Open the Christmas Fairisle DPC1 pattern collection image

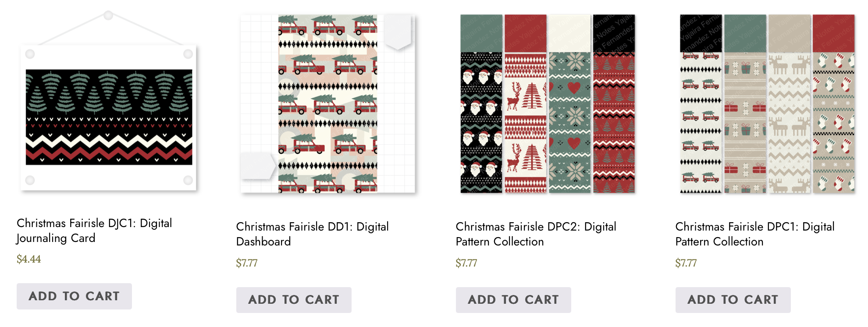tap(767, 104)
